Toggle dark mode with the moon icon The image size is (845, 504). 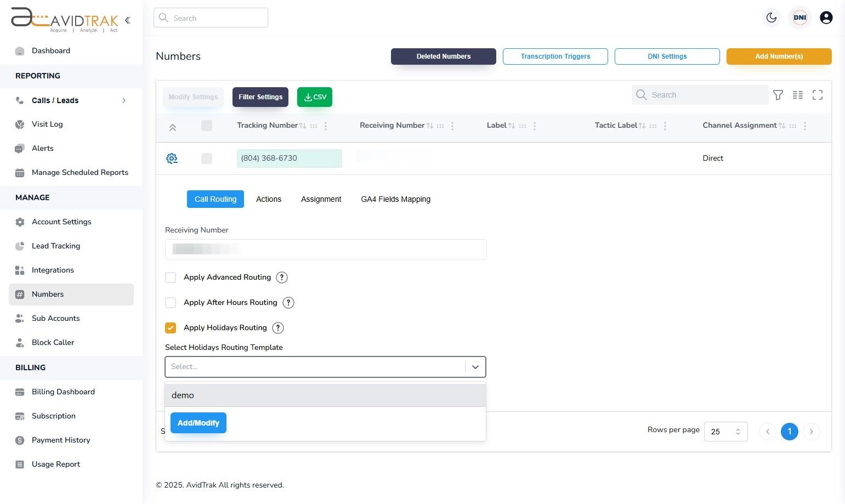tap(772, 18)
